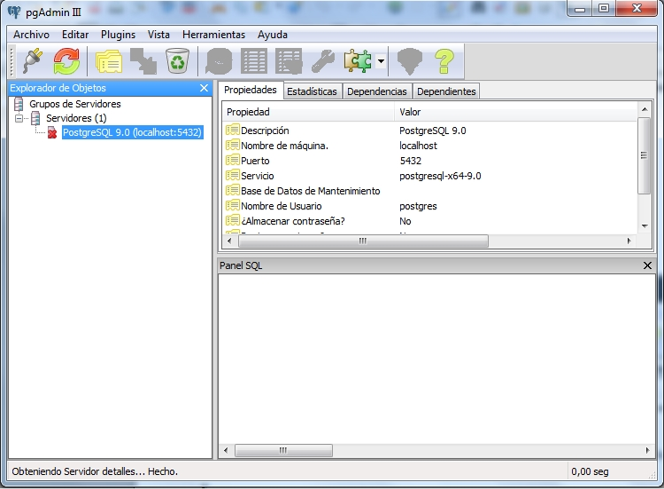Click the icon beside Puerto property

pos(232,160)
